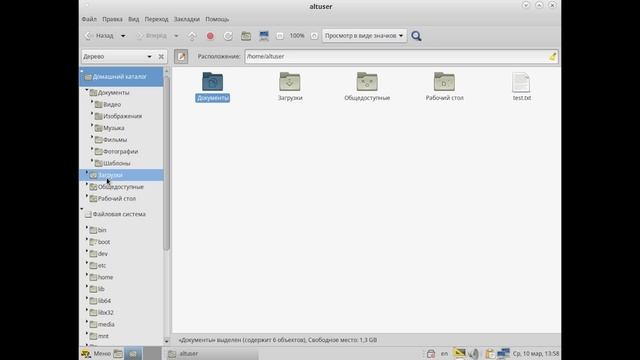
Task: Zoom in with the plus icon
Action: tap(314, 36)
